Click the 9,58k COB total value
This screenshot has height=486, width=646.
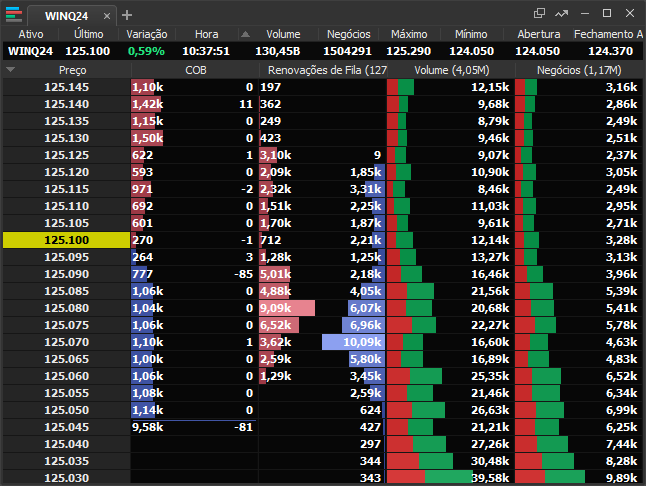tap(147, 427)
